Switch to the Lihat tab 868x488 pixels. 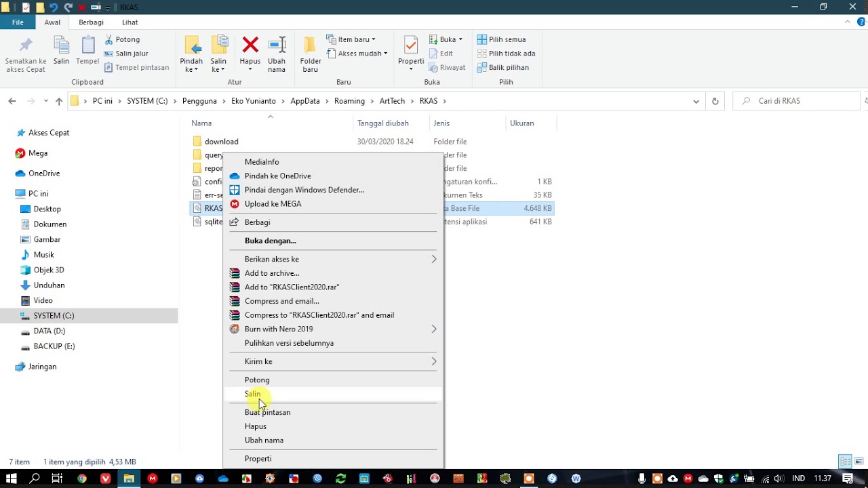click(130, 22)
